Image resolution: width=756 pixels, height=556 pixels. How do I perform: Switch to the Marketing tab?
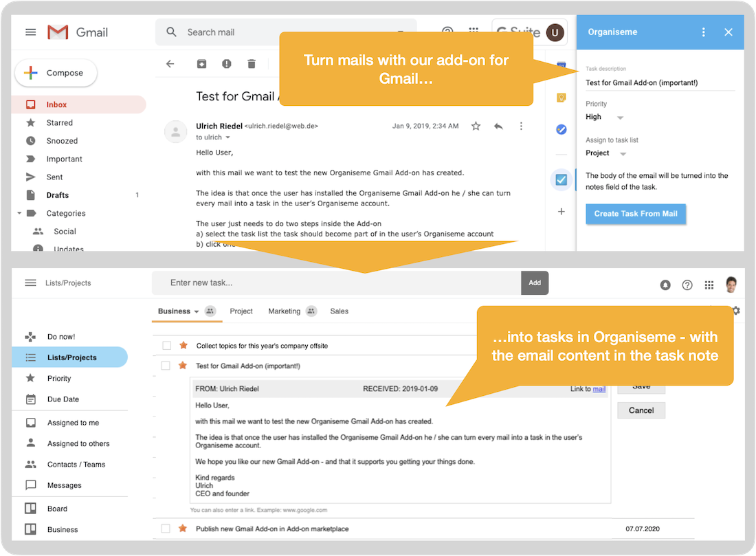[284, 311]
